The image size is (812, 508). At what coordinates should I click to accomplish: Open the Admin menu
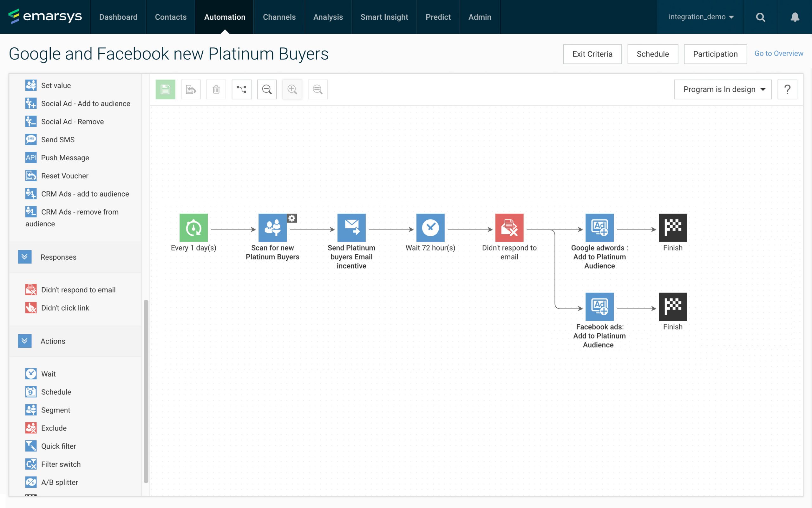coord(480,17)
